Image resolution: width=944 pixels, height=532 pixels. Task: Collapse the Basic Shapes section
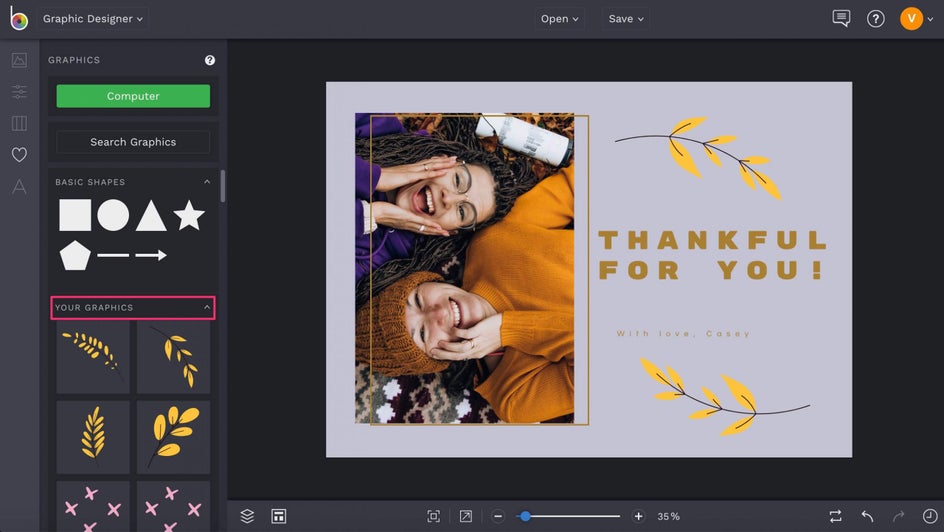(207, 182)
